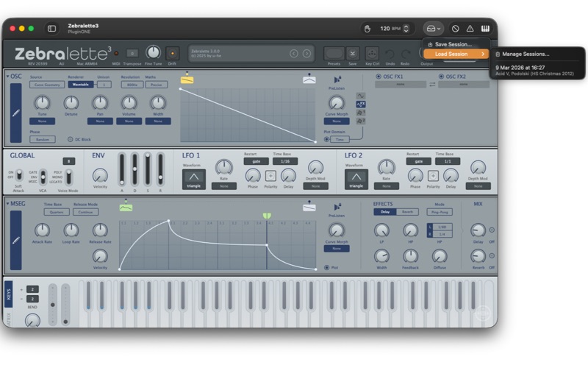This screenshot has width=588, height=368.
Task: Open the sessions tray dropdown
Action: click(x=434, y=29)
